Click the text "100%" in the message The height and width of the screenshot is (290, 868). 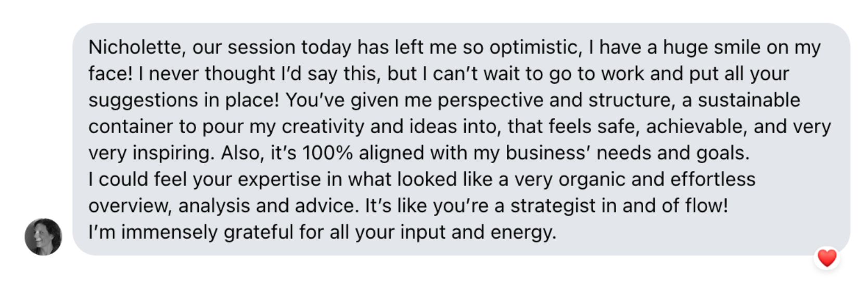coord(327,153)
